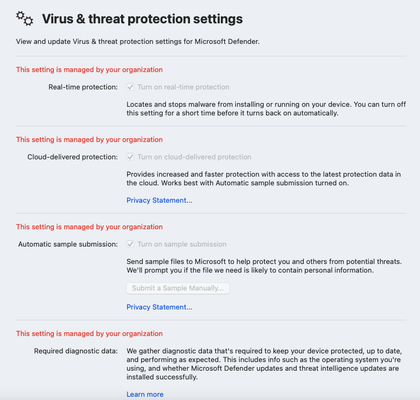Toggle the real-time protection checkbox
The image size is (420, 400).
(130, 87)
